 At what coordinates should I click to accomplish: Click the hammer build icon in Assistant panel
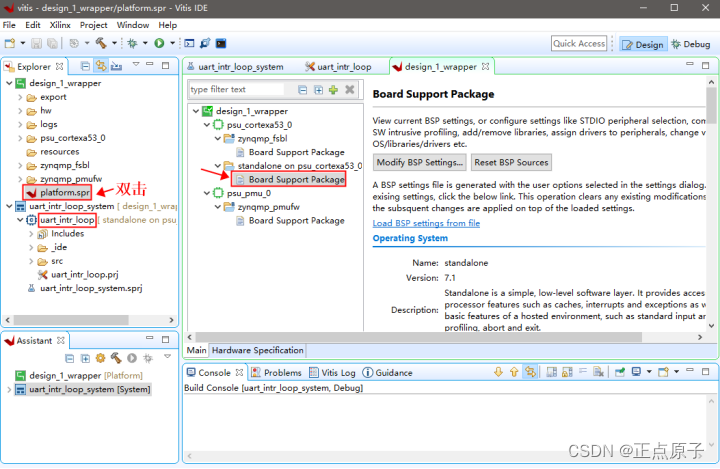coord(116,358)
